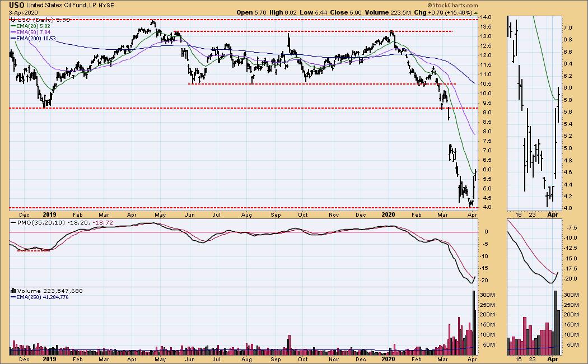
Task: Click the 4.2 label on the zoomed price axis
Action: (x=567, y=196)
